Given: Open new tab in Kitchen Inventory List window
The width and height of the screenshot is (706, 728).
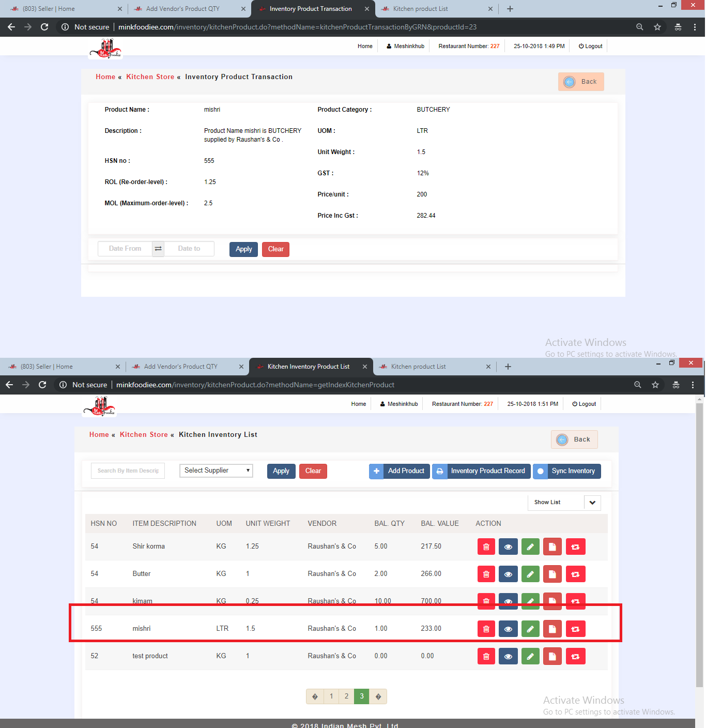Looking at the screenshot, I should click(x=508, y=367).
